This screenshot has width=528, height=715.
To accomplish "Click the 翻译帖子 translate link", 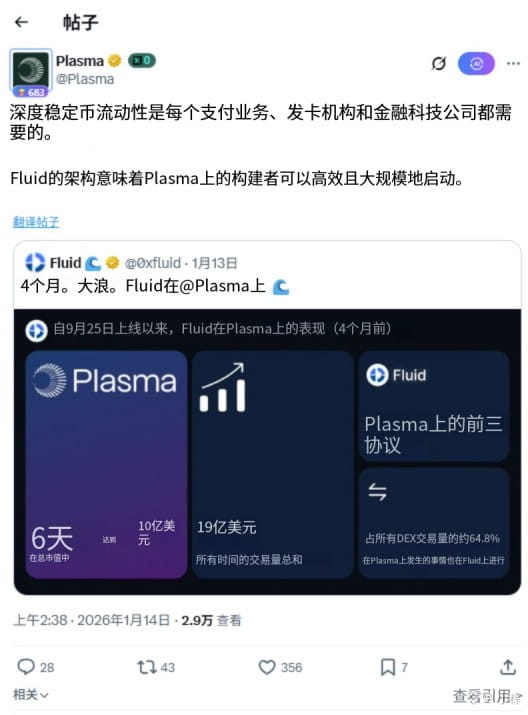I will click(36, 222).
